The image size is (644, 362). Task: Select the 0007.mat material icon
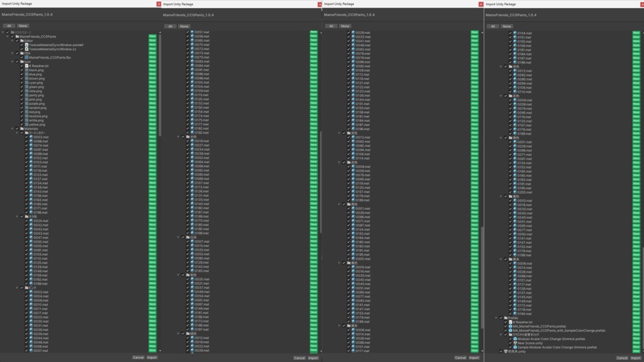(x=192, y=241)
